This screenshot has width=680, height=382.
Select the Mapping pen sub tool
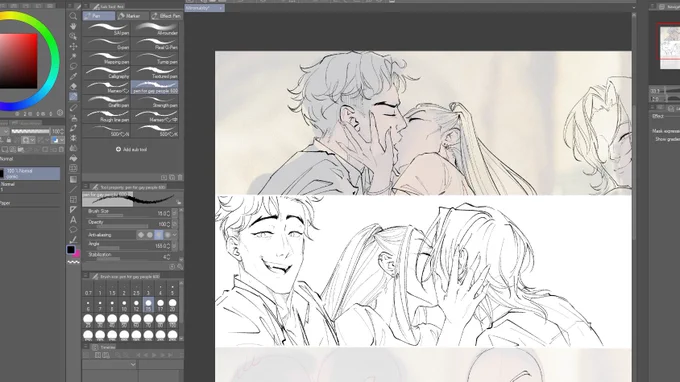[106, 59]
